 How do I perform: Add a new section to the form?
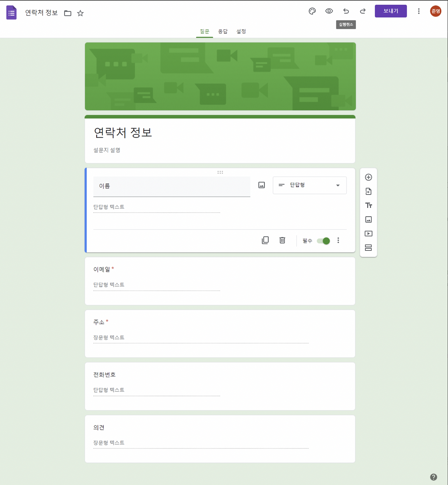coord(368,248)
